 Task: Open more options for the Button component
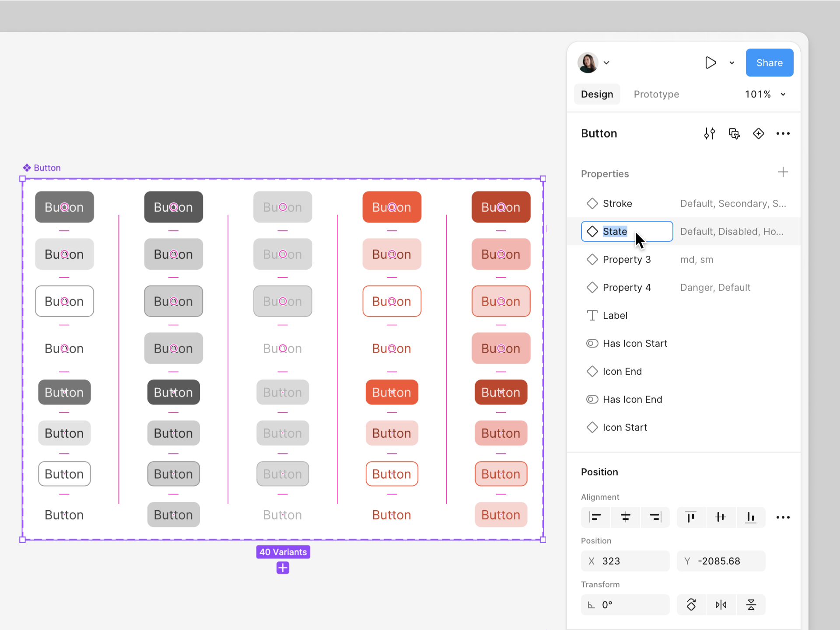click(783, 133)
